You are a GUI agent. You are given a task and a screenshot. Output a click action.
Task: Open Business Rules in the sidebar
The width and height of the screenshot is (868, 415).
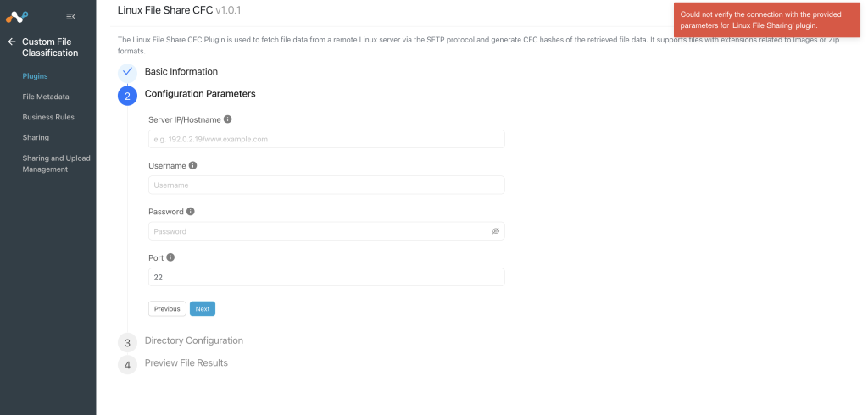[x=48, y=117]
